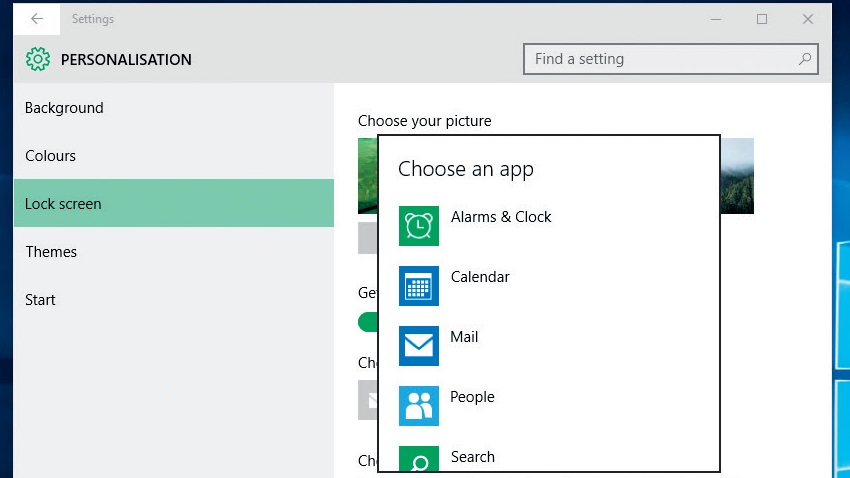Choose the forest picture thumbnail
The height and width of the screenshot is (478, 850).
click(737, 176)
